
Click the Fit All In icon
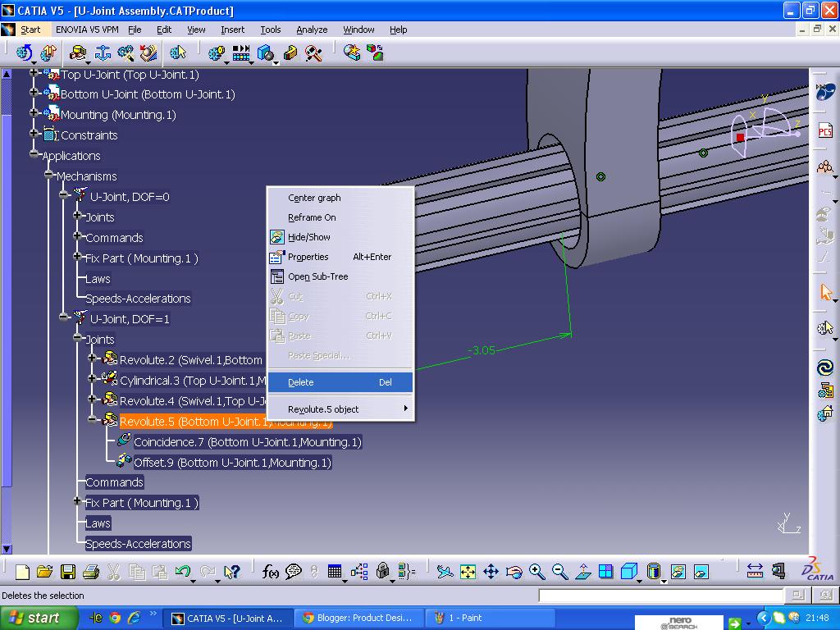(468, 572)
